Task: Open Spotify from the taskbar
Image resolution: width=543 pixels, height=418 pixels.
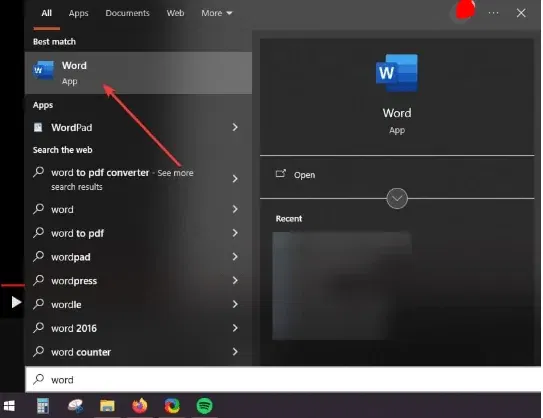Action: click(204, 406)
